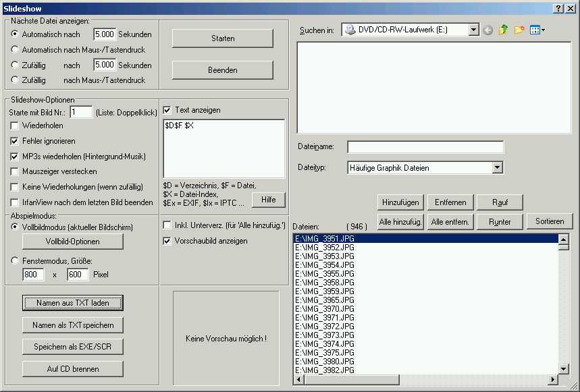Click the help question mark in title bar
Image resolution: width=580 pixels, height=392 pixels.
tap(558, 8)
